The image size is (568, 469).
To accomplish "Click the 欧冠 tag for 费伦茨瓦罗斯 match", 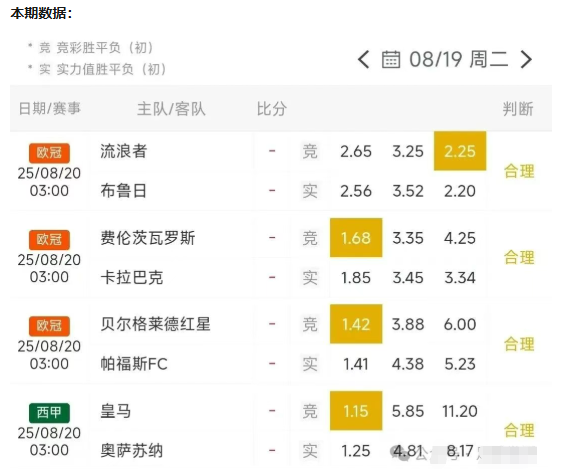I will coord(49,239).
